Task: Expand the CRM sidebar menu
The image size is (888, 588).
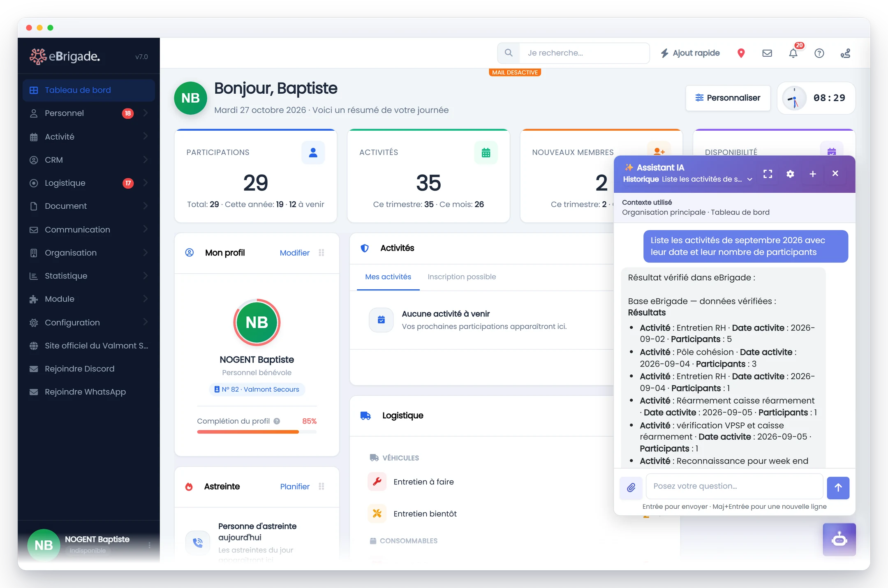Action: point(88,160)
